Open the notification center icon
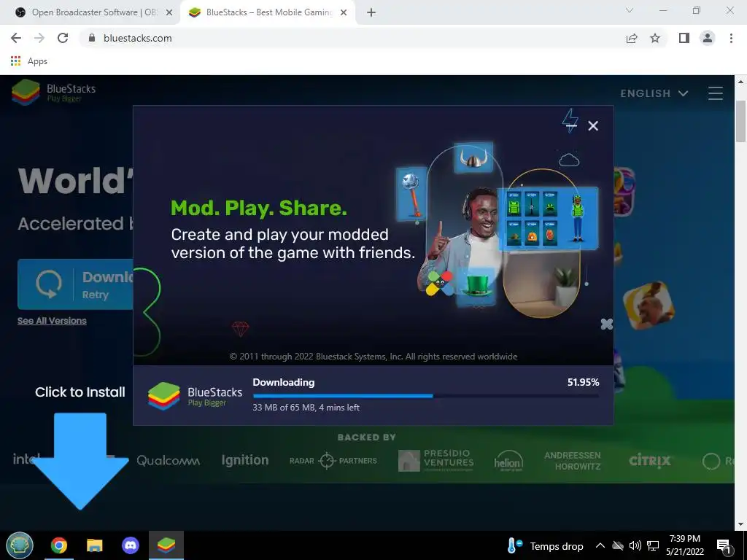This screenshot has width=747, height=560. (x=724, y=546)
